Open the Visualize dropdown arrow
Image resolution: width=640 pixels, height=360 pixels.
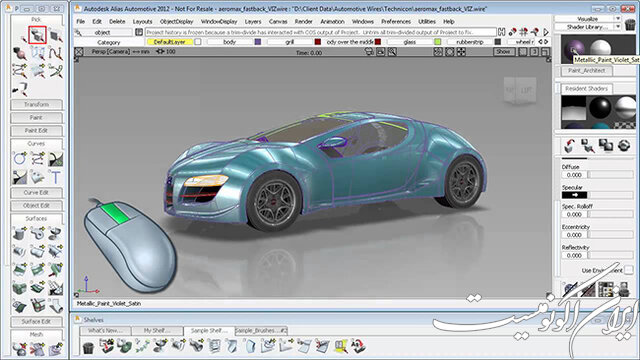(618, 19)
